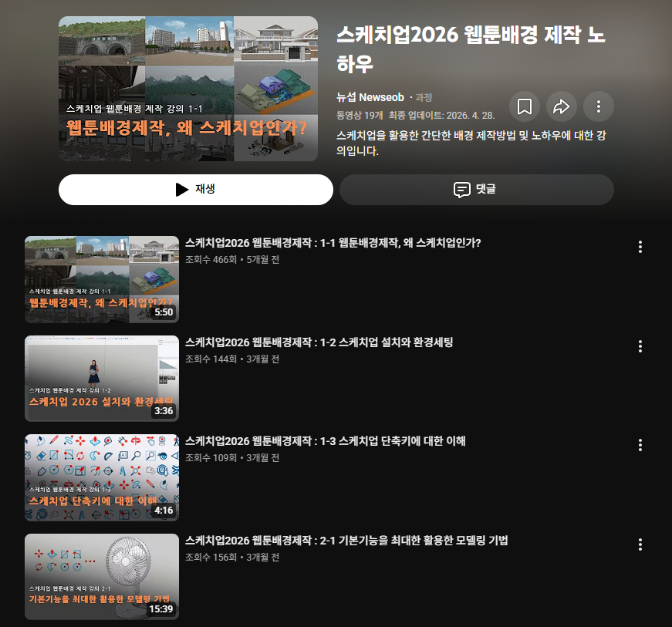
Task: Open the 5:50 video thumbnail
Action: click(x=102, y=279)
